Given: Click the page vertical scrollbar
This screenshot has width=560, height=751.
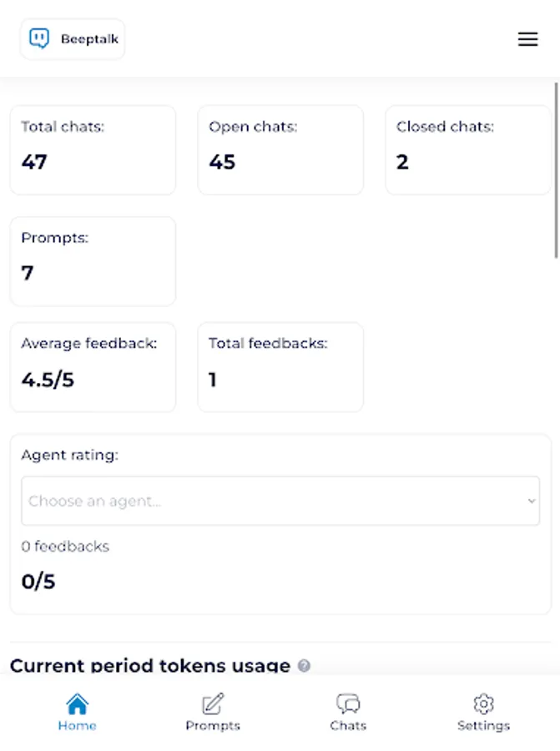Looking at the screenshot, I should (557, 167).
